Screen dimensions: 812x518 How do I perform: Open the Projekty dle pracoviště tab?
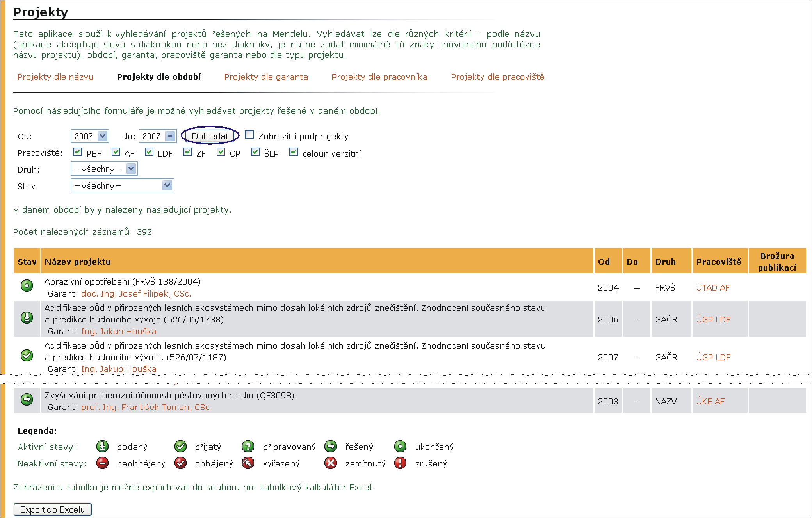coord(497,77)
